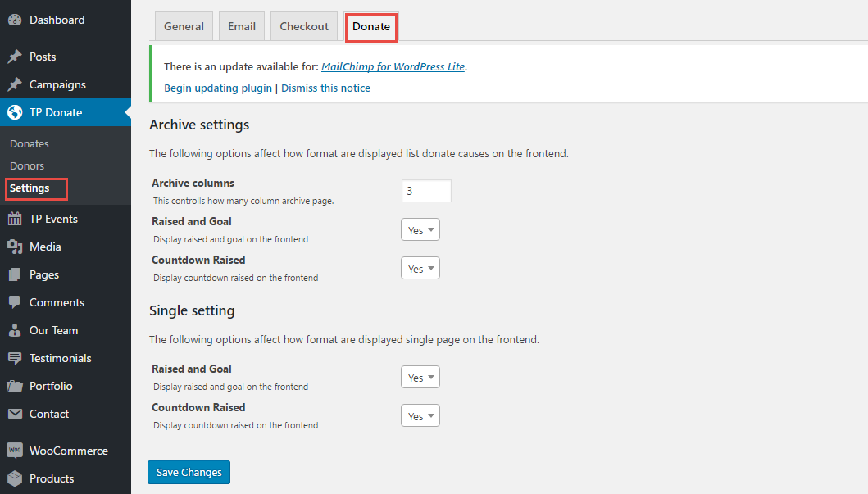Open the archive Countdown Raised dropdown
868x494 pixels.
[x=420, y=268]
